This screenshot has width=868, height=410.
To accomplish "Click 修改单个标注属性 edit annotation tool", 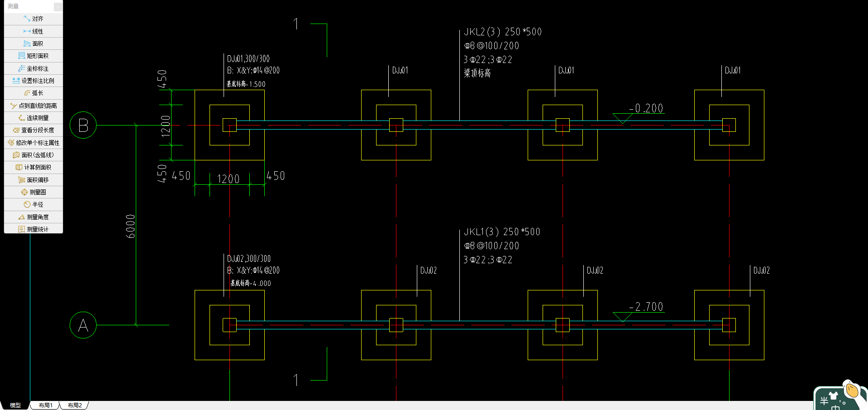I will pyautogui.click(x=33, y=143).
